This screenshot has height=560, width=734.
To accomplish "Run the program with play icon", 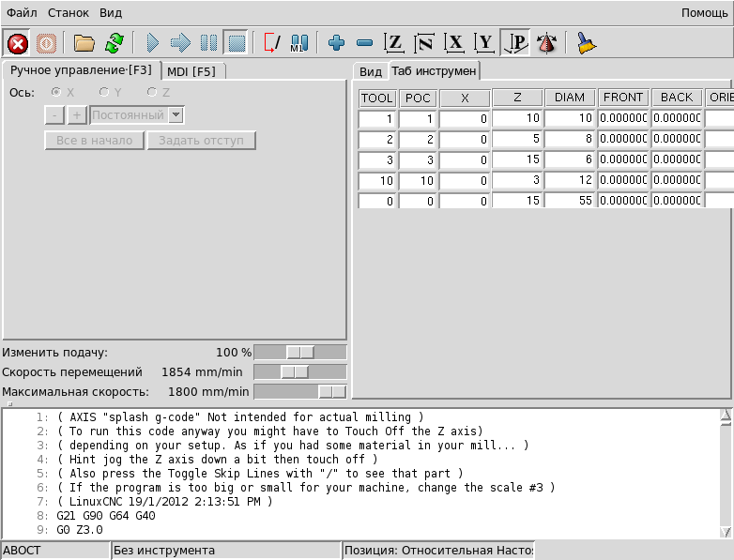I will coord(153,43).
